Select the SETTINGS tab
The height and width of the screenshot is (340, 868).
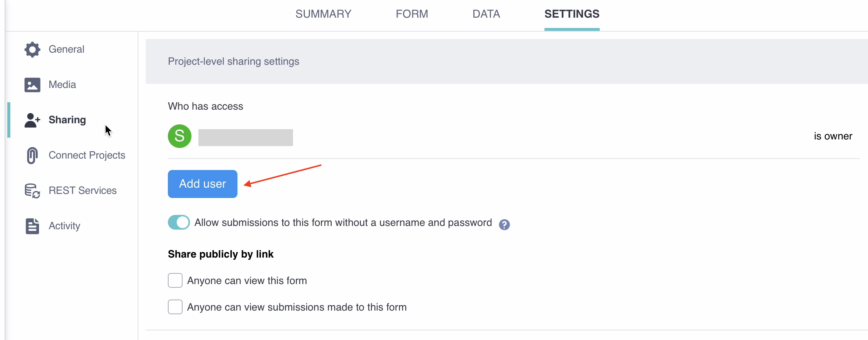[x=572, y=14]
